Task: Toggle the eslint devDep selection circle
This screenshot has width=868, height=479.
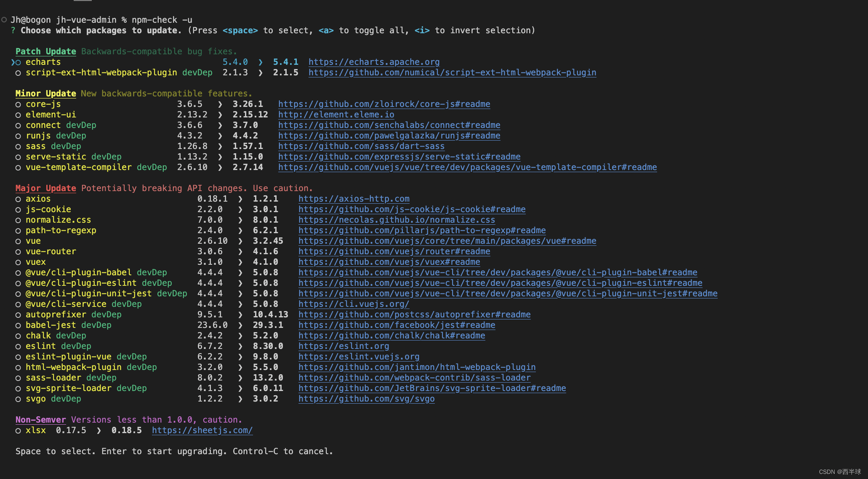Action: pos(18,346)
